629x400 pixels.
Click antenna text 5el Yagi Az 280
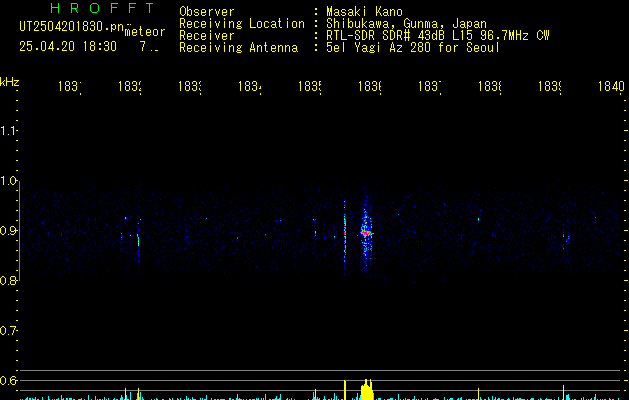pyautogui.click(x=380, y=48)
